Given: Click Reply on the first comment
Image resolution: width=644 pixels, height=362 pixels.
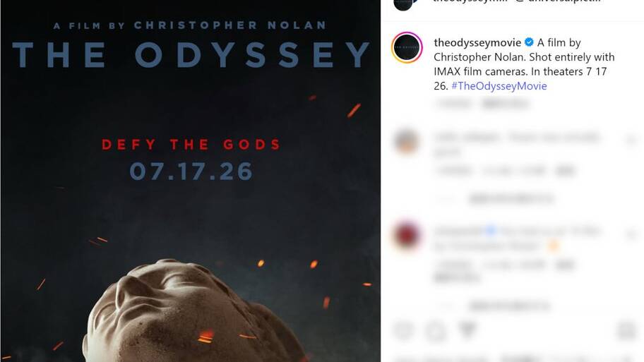Looking at the screenshot, I should click(x=565, y=171).
